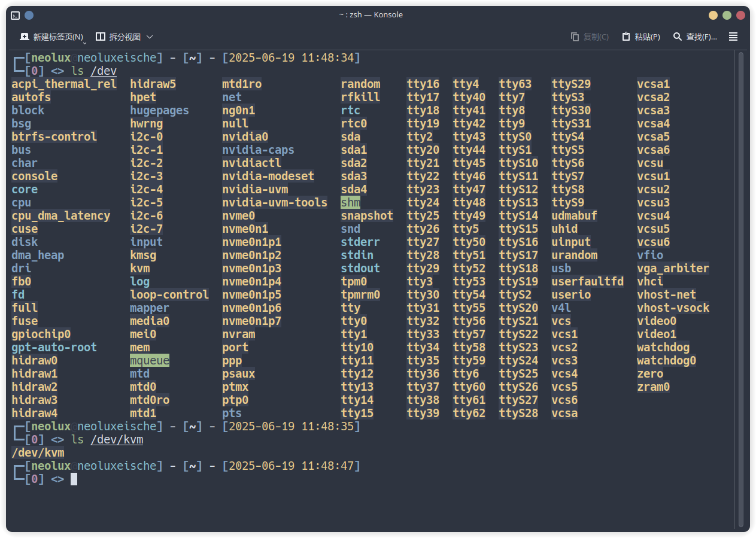
Task: Click the highlighted shm entry
Action: [x=351, y=202]
